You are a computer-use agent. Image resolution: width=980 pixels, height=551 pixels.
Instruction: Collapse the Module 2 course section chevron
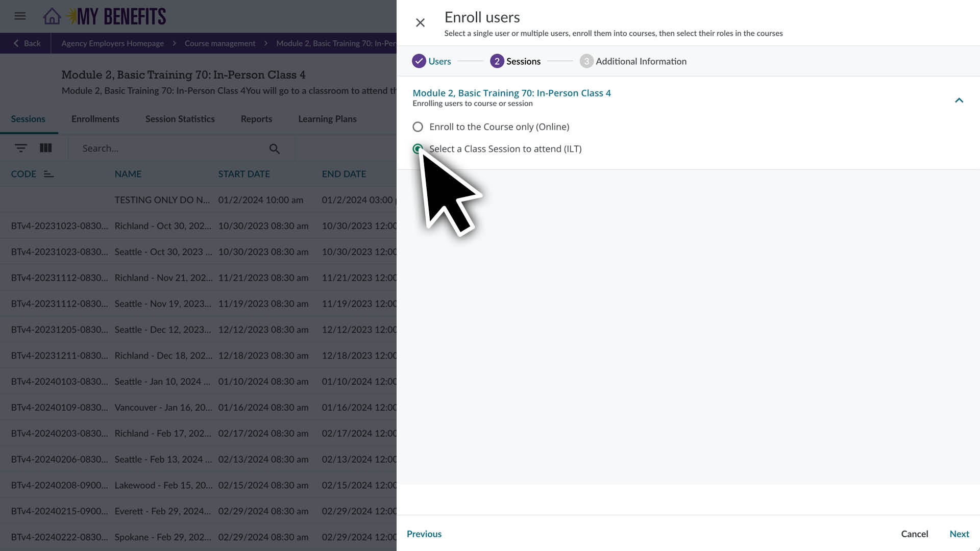[x=959, y=100]
